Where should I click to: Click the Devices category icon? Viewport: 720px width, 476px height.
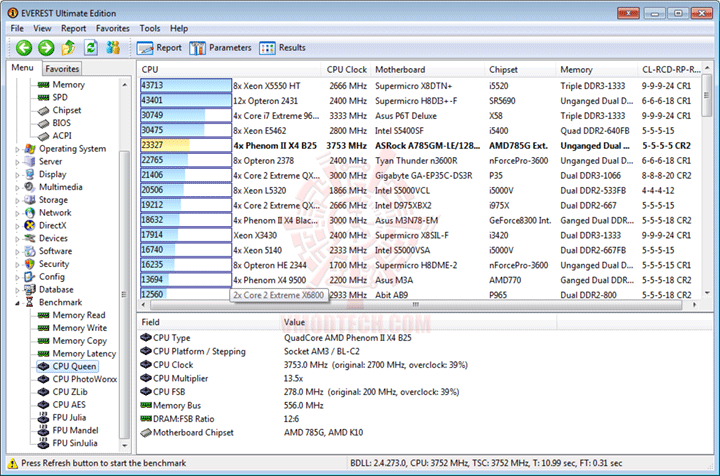30,238
